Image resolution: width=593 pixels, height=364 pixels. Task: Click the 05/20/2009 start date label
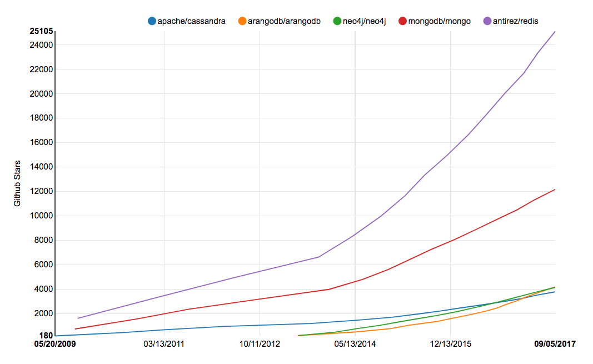(54, 344)
